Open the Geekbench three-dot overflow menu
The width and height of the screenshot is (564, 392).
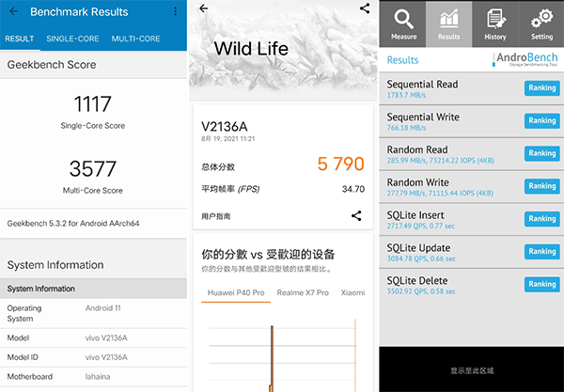click(x=175, y=12)
